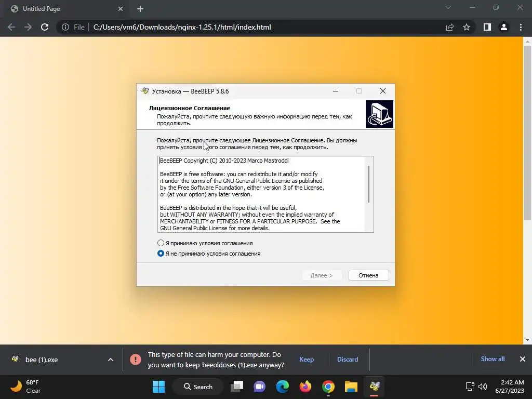Open File Explorer from taskbar

(351, 387)
